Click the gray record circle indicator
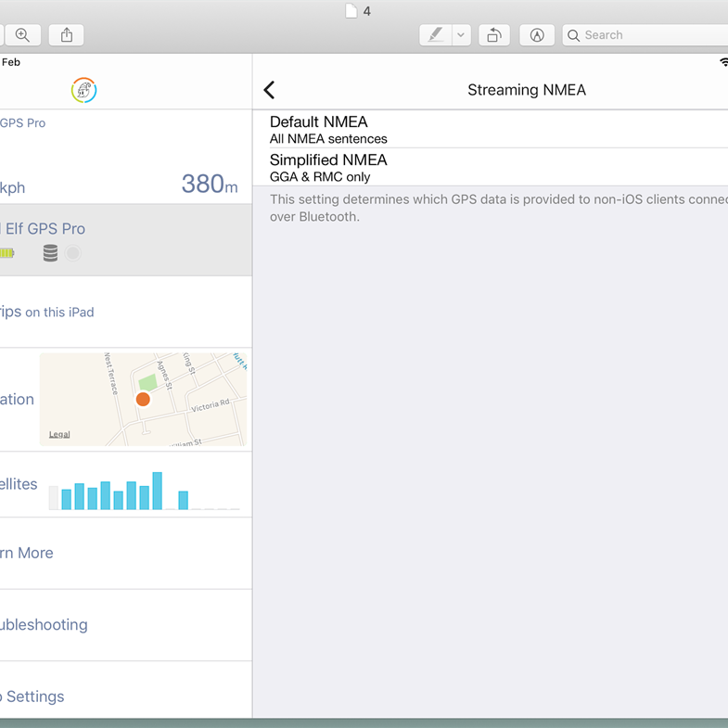The image size is (728, 728). coord(73,253)
